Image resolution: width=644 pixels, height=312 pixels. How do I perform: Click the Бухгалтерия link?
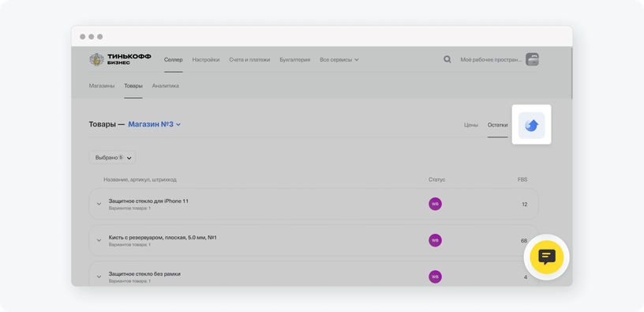295,59
